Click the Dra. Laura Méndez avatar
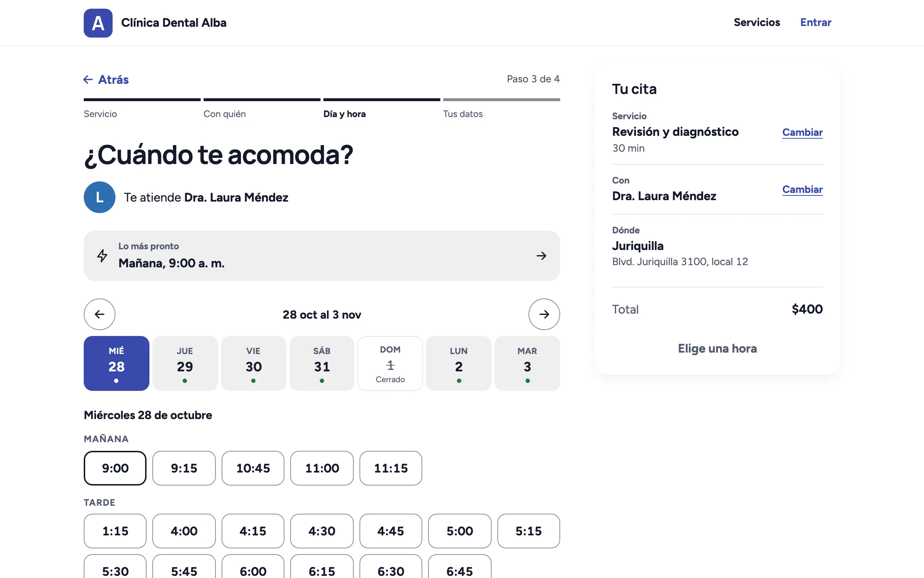 (99, 197)
